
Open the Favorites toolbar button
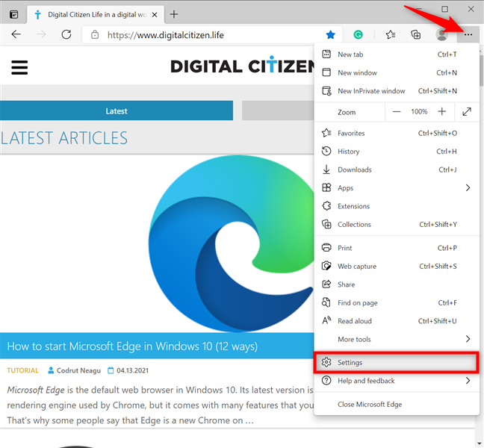click(391, 34)
